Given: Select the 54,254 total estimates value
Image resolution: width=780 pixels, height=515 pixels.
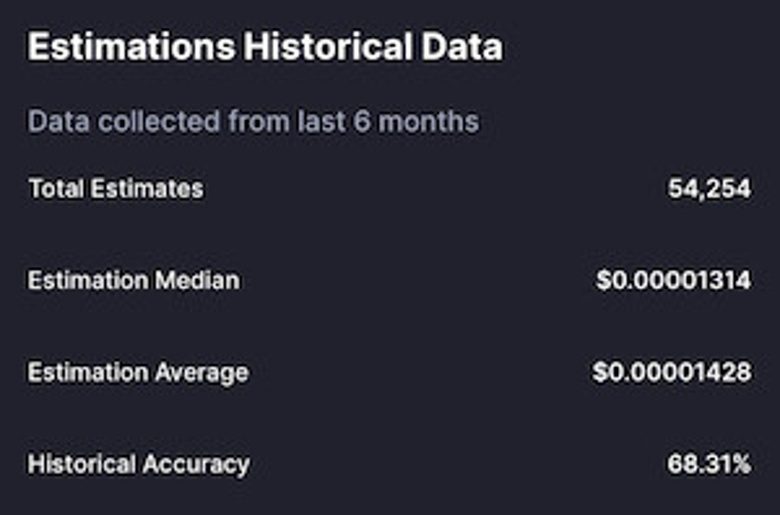Looking at the screenshot, I should point(709,188).
